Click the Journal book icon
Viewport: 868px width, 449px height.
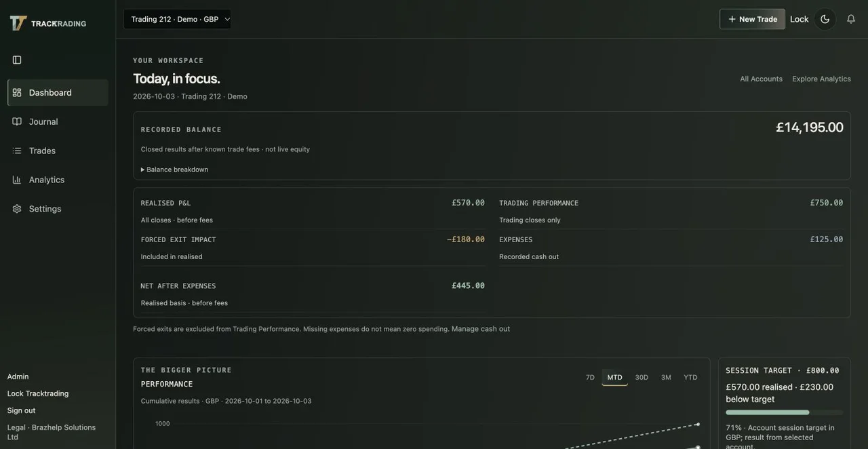(x=17, y=121)
